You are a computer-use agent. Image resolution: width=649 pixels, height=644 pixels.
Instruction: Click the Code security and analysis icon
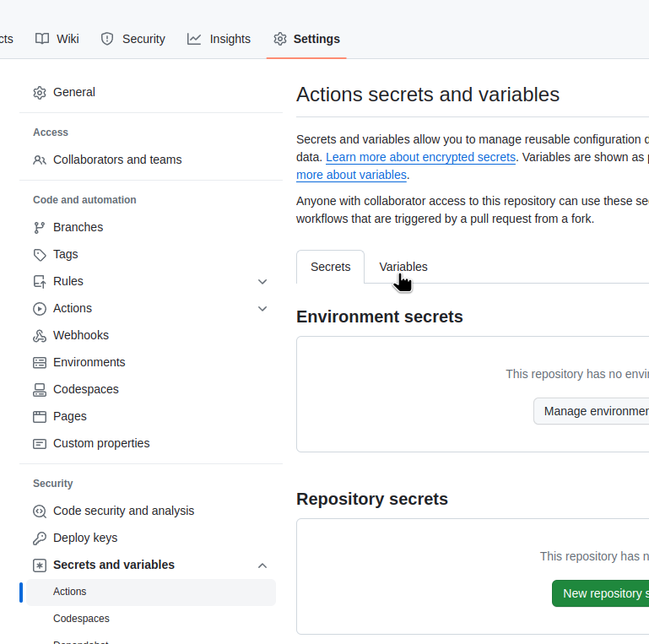coord(40,511)
